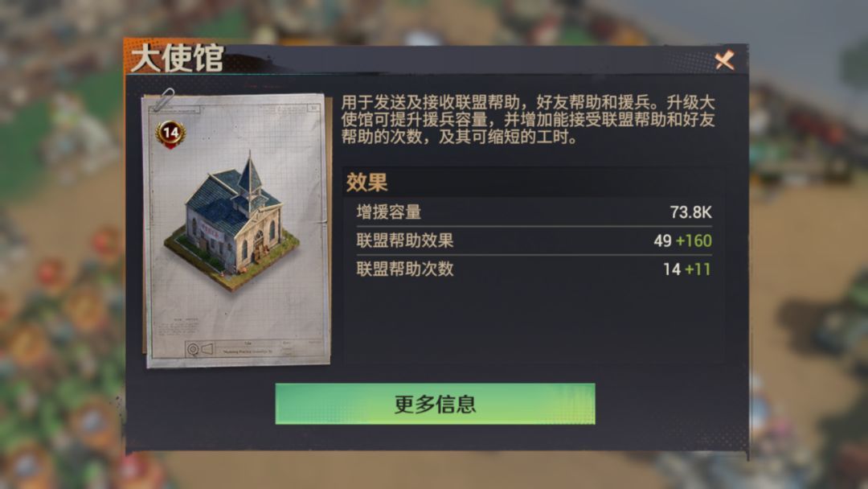Click the embassy description paragraph text
The height and width of the screenshot is (489, 868).
pos(527,120)
